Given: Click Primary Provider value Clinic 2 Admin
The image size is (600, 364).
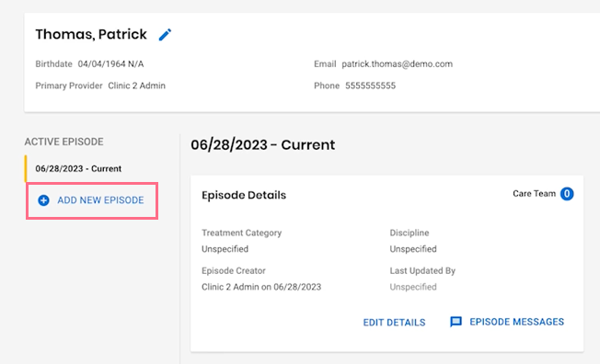Looking at the screenshot, I should (x=136, y=85).
